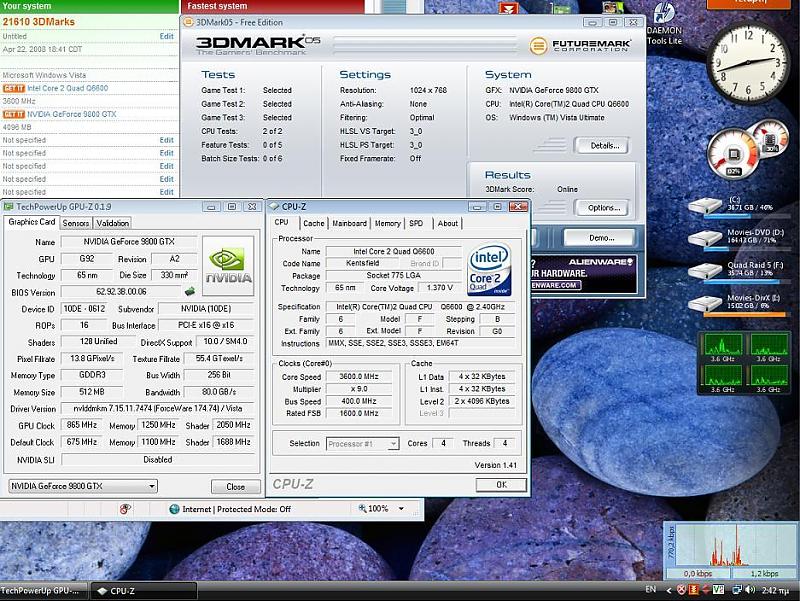Click the NVIDIA SLI Disabled field
The width and height of the screenshot is (800, 601).
click(158, 460)
